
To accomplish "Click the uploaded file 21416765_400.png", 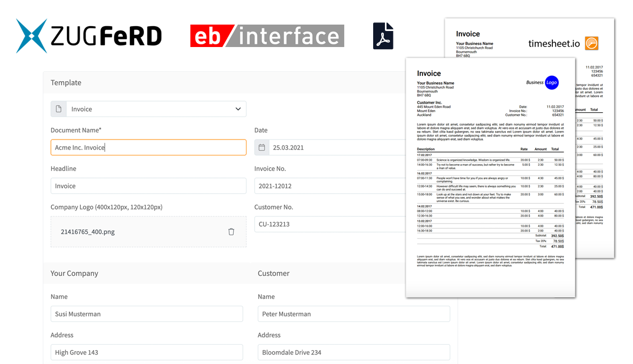I will [x=87, y=231].
